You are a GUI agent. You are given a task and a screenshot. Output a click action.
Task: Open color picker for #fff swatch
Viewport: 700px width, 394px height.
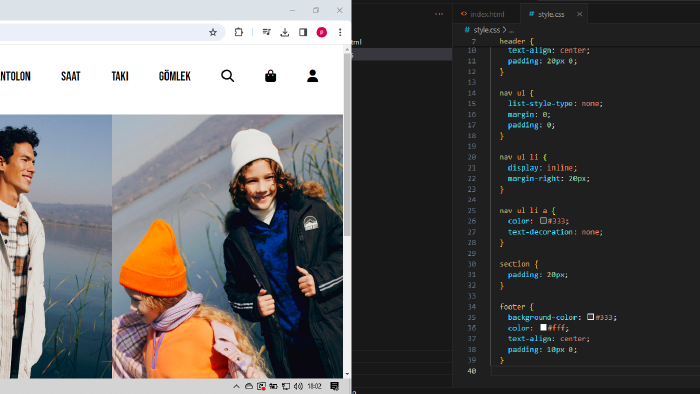click(x=543, y=328)
